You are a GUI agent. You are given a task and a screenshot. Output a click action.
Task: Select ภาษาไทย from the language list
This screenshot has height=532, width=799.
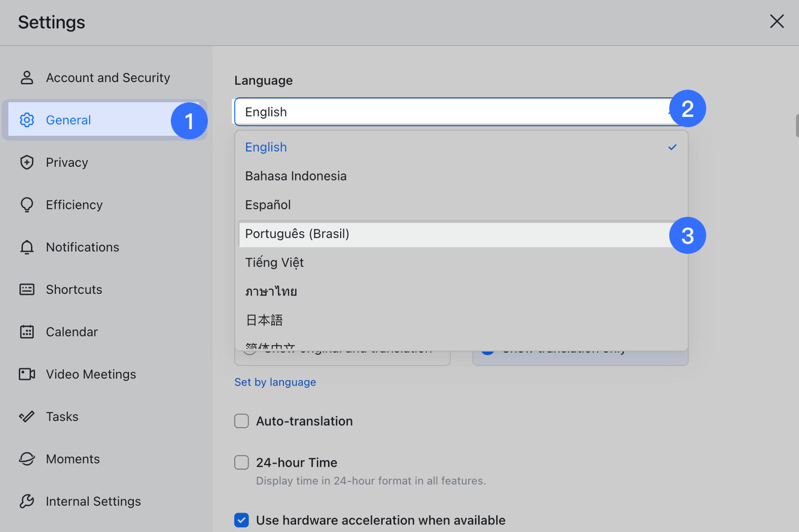pyautogui.click(x=461, y=292)
